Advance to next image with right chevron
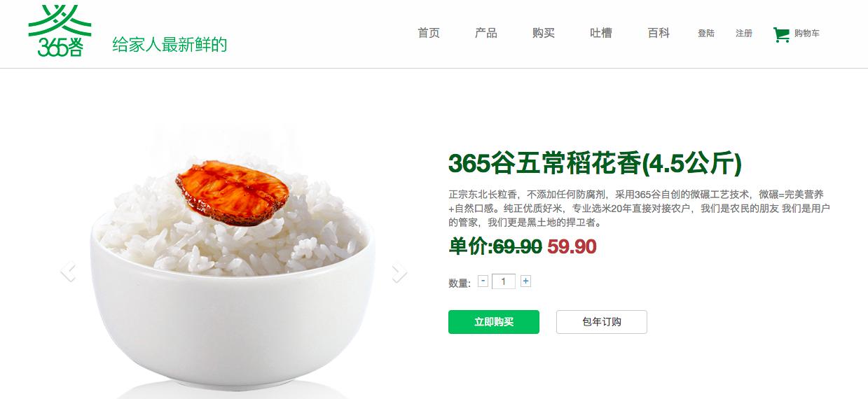868x399 pixels. (399, 272)
